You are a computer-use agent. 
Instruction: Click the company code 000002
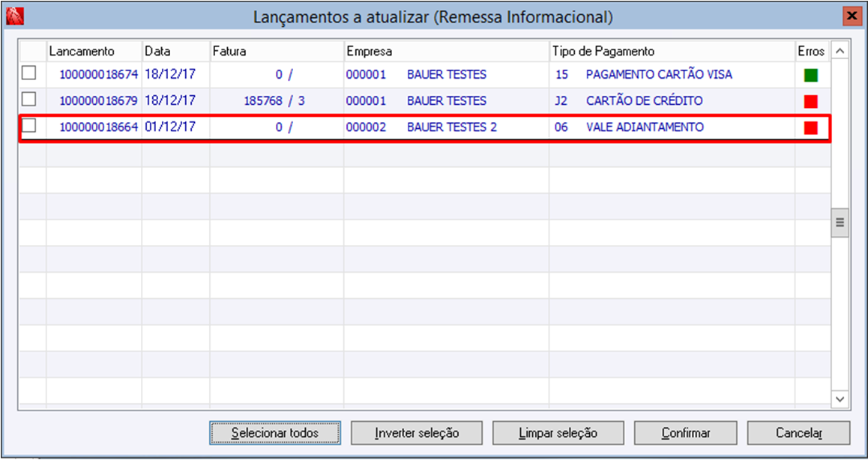[366, 127]
